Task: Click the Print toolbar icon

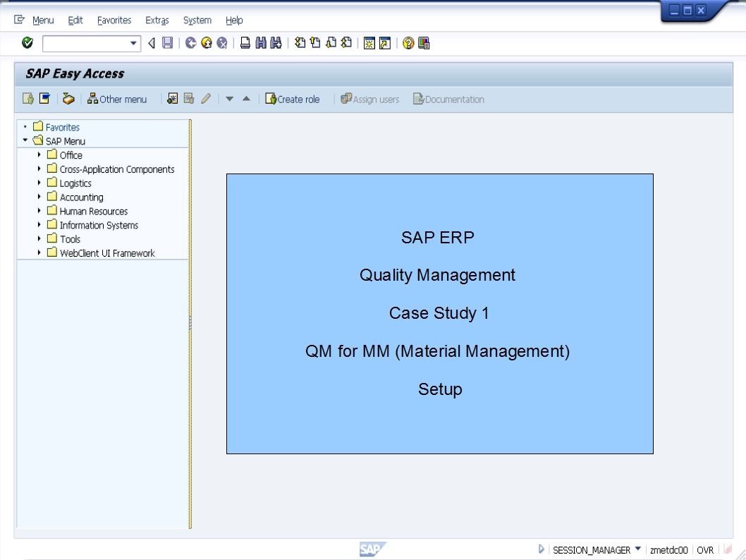Action: click(x=243, y=42)
